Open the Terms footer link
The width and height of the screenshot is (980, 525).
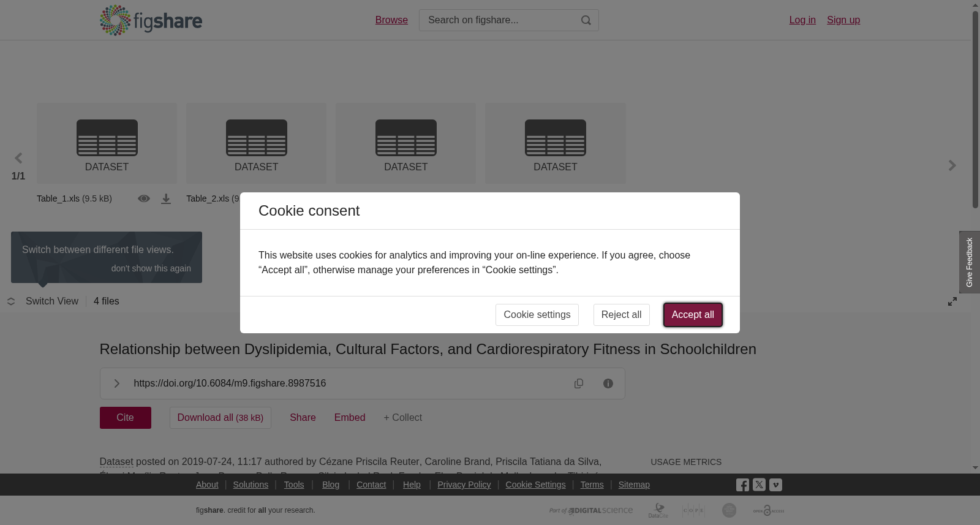592,485
